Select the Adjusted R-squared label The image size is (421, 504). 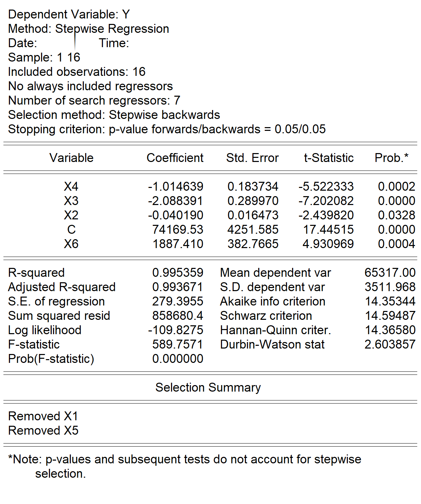[62, 287]
